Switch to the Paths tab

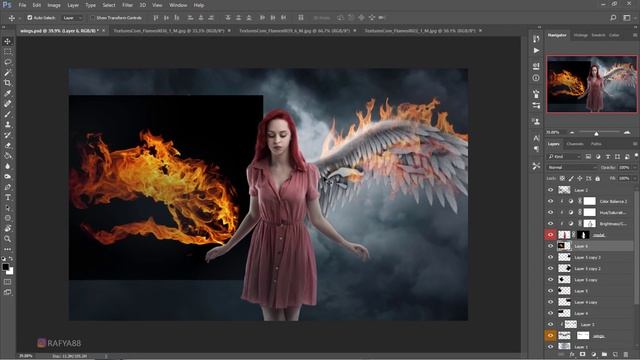596,144
